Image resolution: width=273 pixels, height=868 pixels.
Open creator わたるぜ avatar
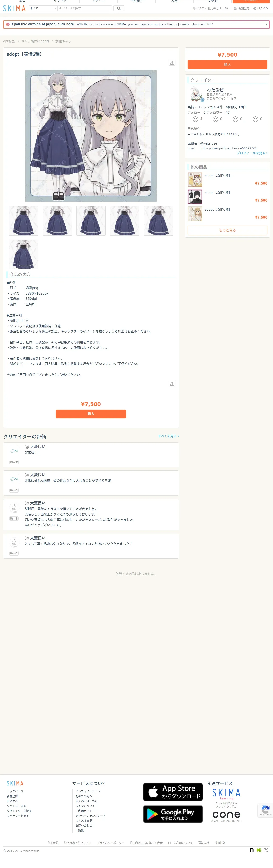(x=196, y=94)
